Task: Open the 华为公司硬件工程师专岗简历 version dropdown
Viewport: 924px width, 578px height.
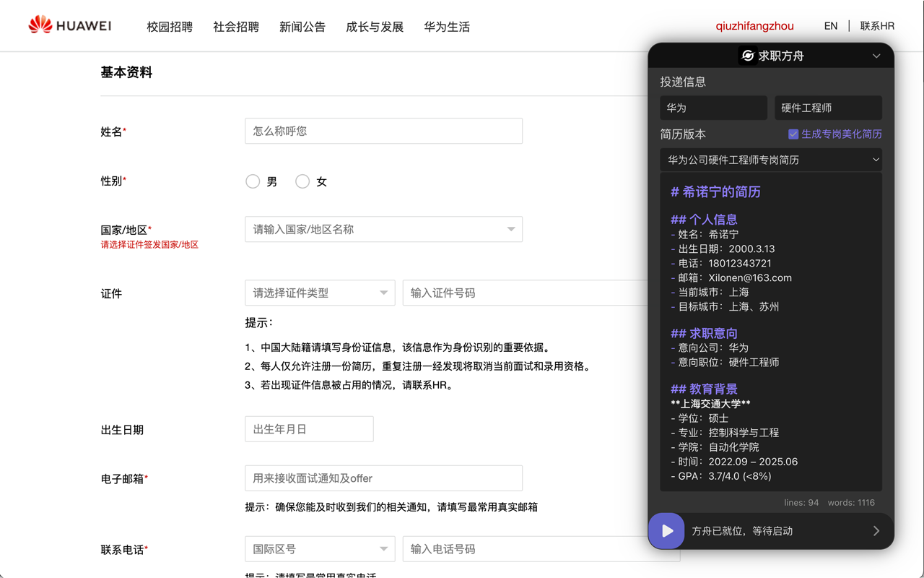Action: pyautogui.click(x=771, y=160)
